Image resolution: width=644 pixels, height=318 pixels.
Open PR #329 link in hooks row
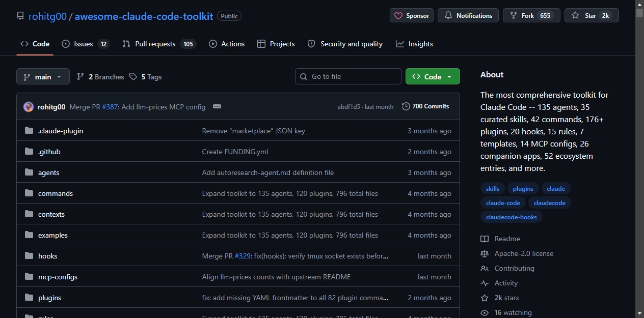243,256
